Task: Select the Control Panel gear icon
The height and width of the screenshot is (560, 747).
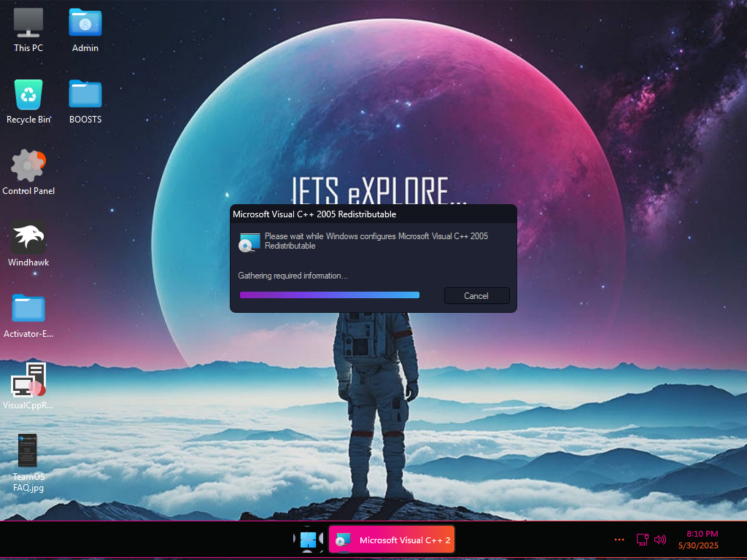Action: tap(28, 166)
